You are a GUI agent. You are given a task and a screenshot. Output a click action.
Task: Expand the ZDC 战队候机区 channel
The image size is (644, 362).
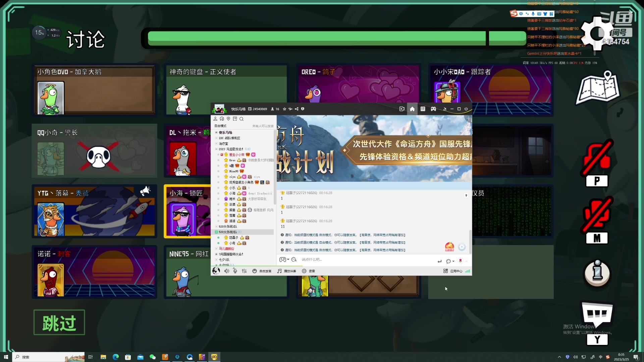point(216,138)
